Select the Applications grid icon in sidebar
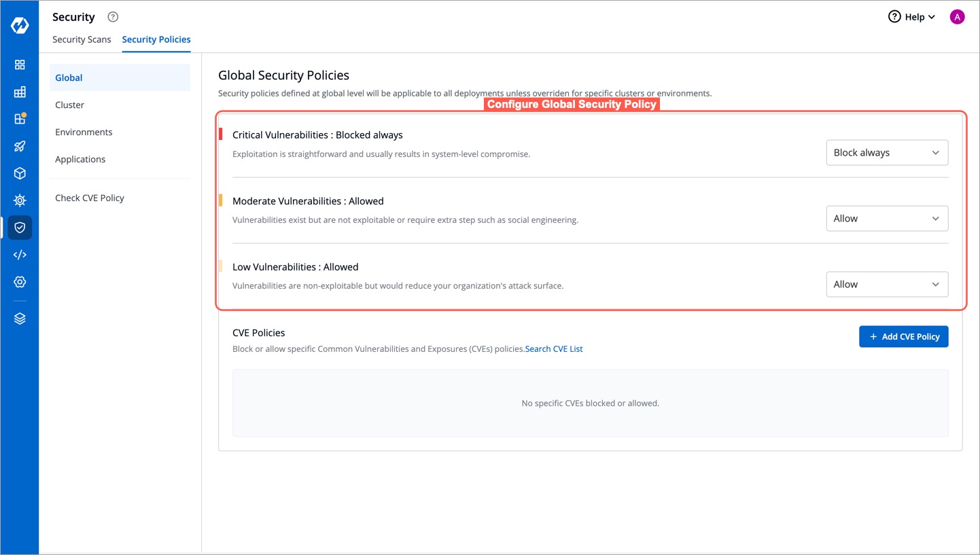 20,65
